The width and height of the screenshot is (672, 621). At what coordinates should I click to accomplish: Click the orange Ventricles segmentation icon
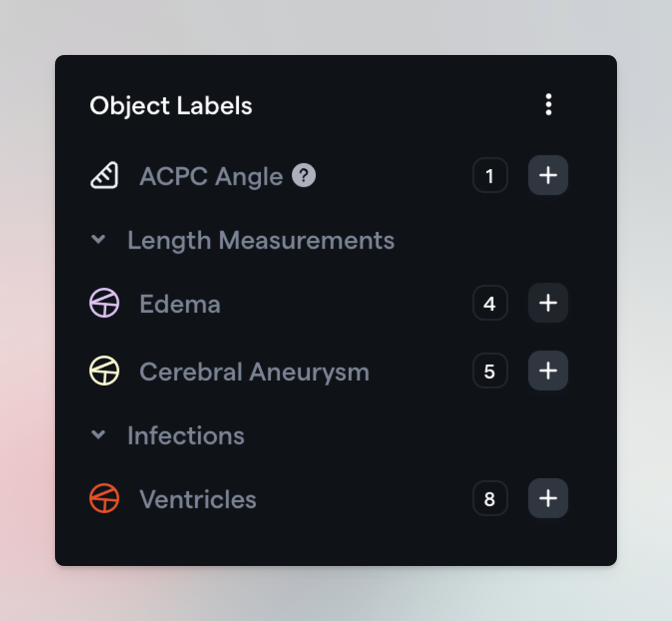click(104, 499)
